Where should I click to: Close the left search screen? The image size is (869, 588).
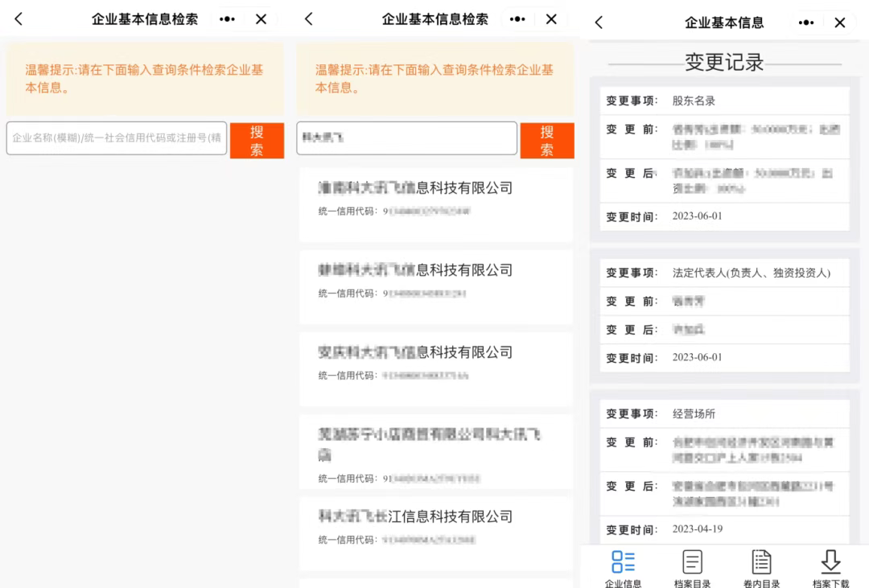point(261,19)
